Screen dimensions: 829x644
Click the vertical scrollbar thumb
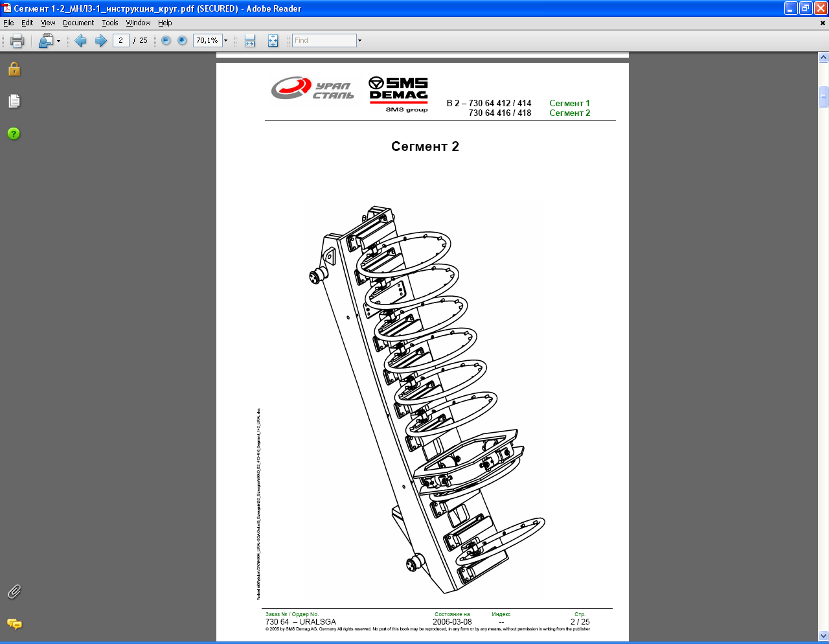(x=823, y=97)
